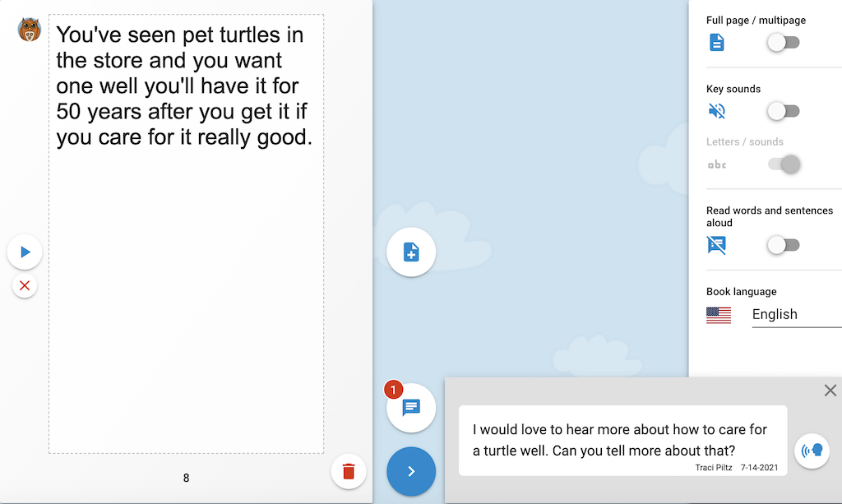Click the US flag language icon
The height and width of the screenshot is (504, 842).
coord(719,315)
